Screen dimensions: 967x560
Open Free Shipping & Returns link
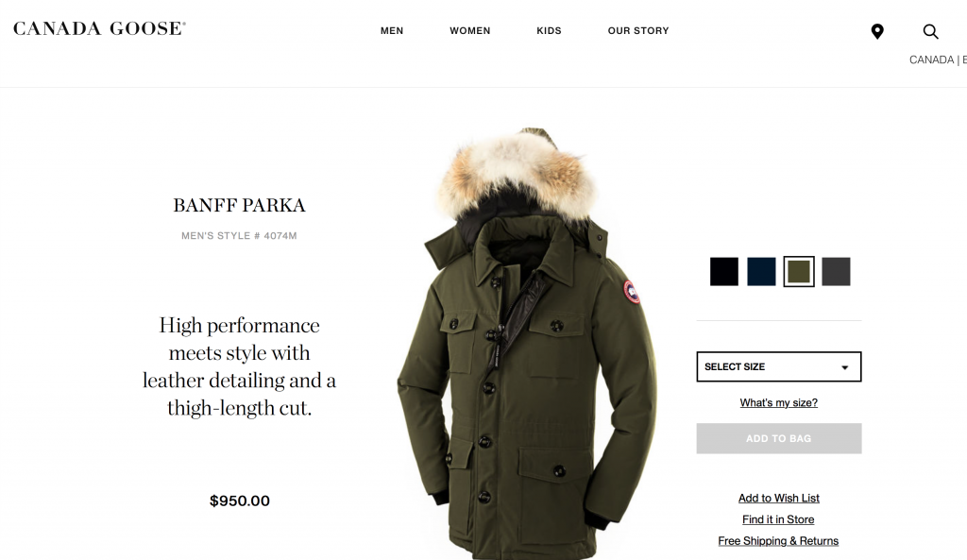point(778,541)
